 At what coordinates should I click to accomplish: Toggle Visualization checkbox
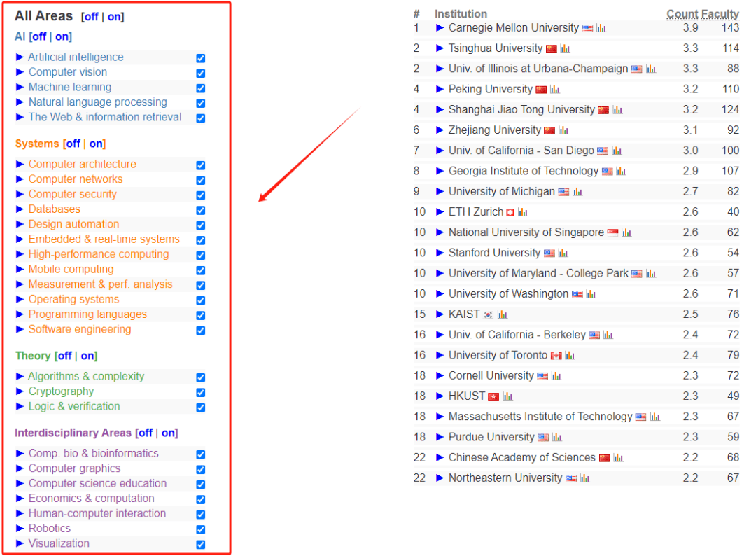201,544
